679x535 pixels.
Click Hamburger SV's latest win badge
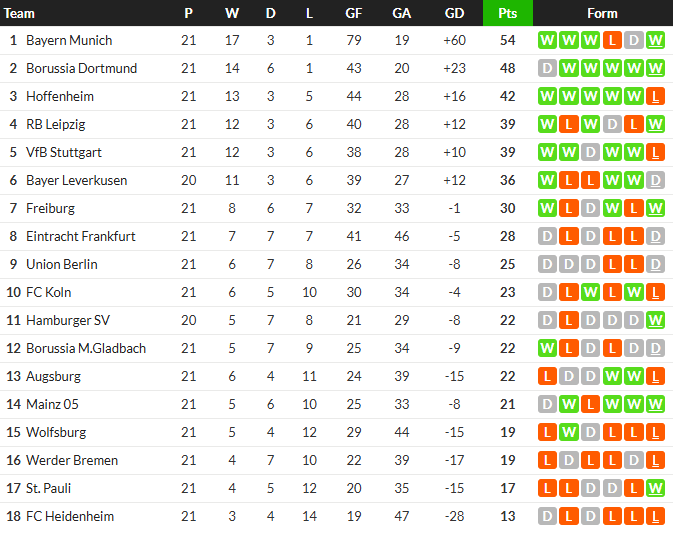pyautogui.click(x=655, y=320)
